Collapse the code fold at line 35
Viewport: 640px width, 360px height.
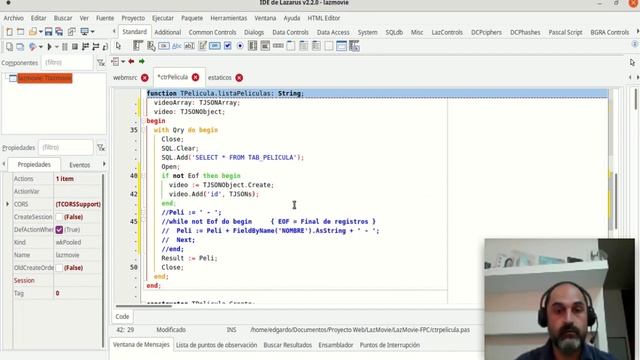click(142, 130)
